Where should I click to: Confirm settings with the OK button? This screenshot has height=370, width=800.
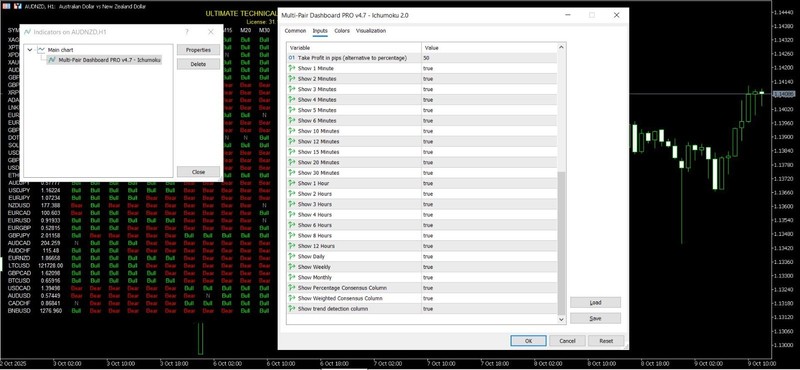click(x=529, y=341)
